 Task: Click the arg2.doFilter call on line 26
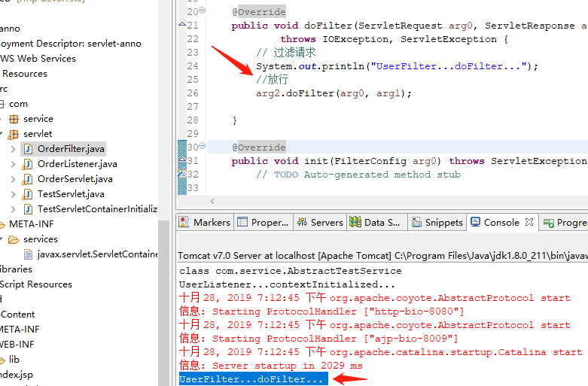tap(334, 93)
